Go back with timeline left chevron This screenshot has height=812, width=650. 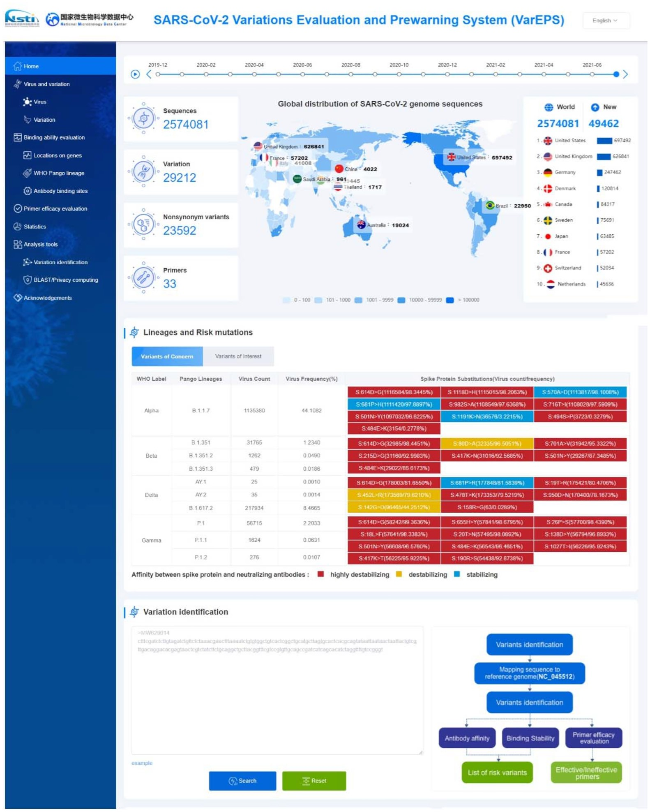tap(149, 74)
